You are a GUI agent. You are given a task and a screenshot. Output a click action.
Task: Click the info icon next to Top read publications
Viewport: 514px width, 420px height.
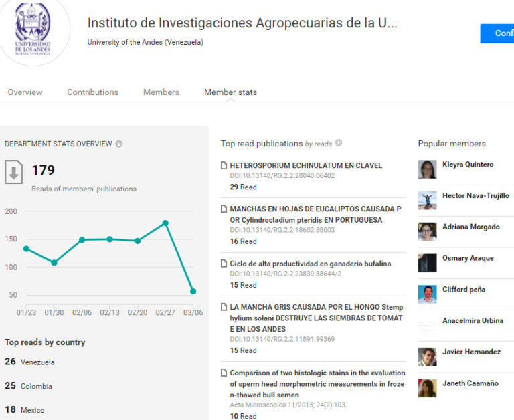pos(339,143)
